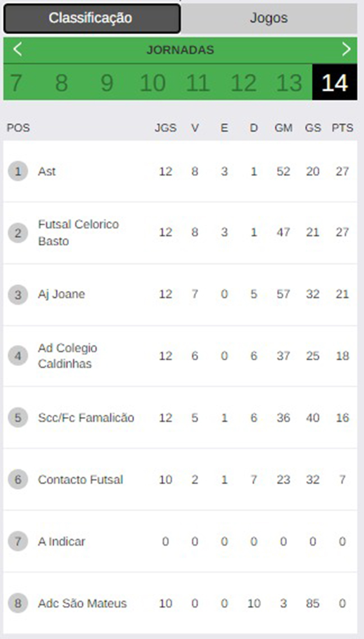Click the PTS column header
Screen dimensions: 364x639
tap(342, 128)
